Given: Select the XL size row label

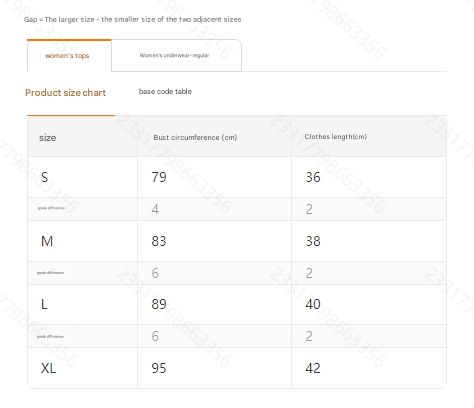Looking at the screenshot, I should [49, 368].
